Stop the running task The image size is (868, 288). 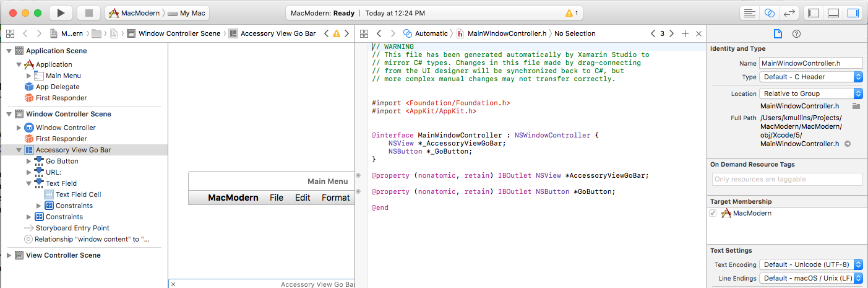coord(88,13)
